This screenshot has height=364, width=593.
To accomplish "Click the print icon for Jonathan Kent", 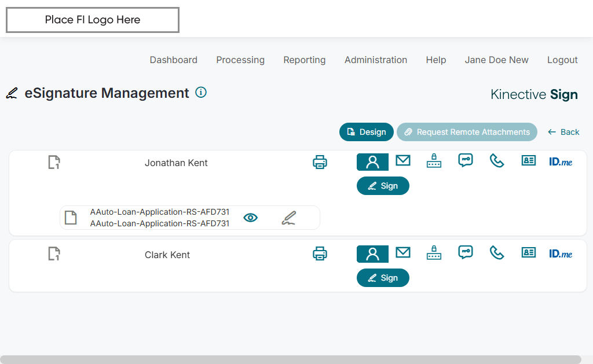I will (320, 162).
